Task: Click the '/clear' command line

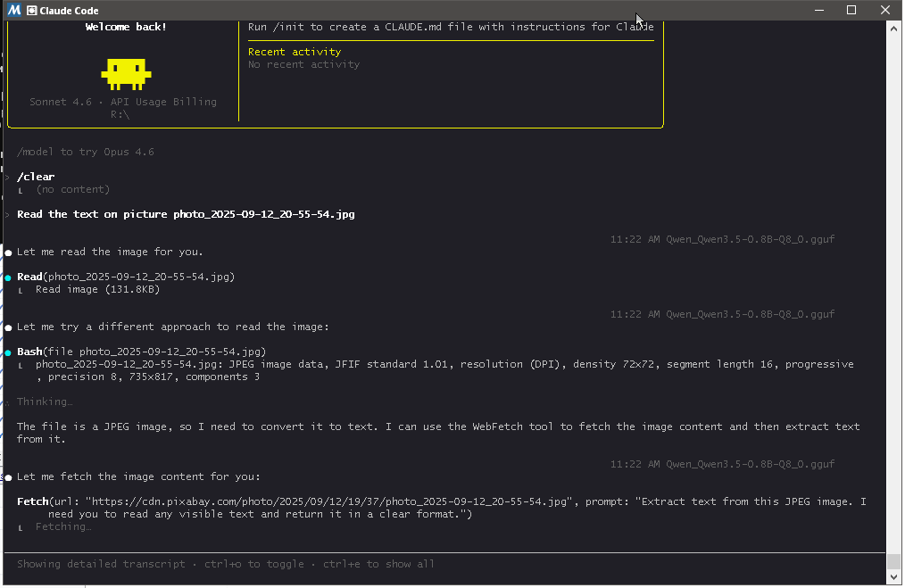Action: pos(36,177)
